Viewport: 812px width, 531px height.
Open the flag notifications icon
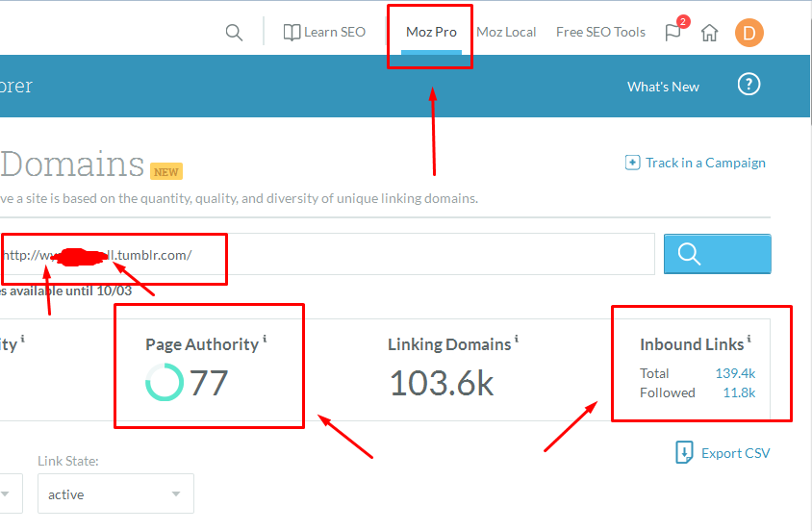(x=672, y=32)
